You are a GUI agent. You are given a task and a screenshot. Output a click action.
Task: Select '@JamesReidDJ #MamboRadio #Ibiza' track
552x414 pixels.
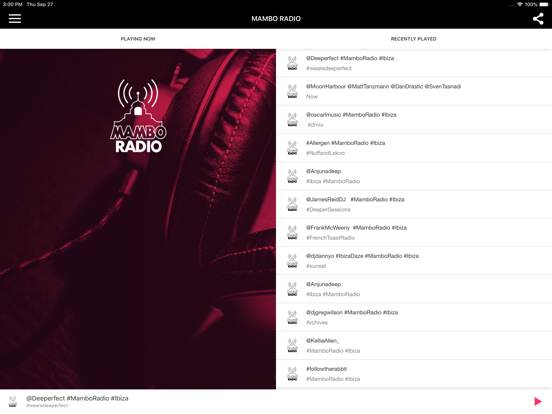[355, 199]
